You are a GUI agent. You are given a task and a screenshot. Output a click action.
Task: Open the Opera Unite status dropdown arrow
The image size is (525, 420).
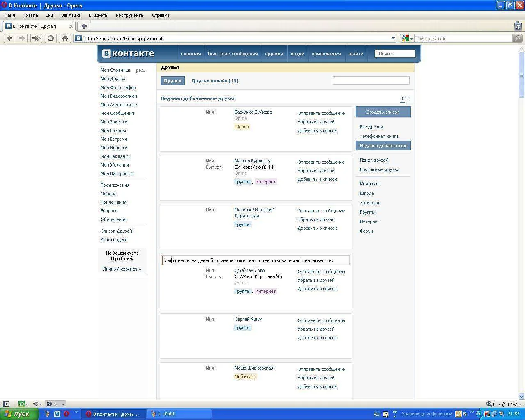pos(41,404)
